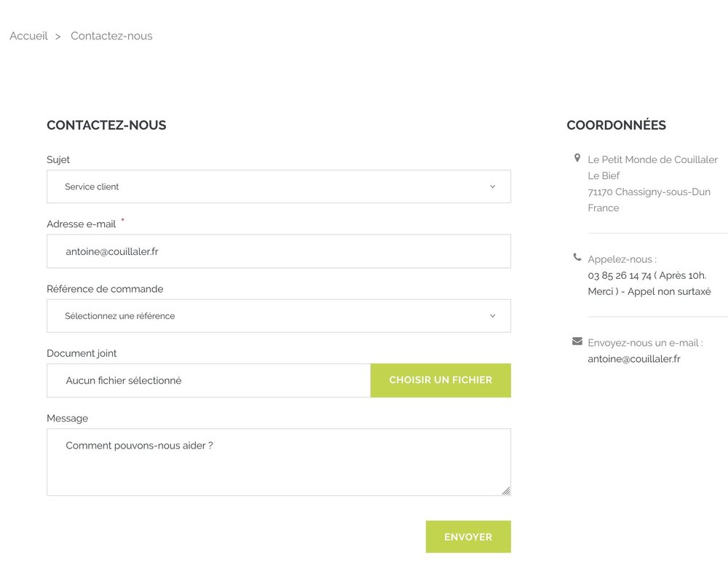The width and height of the screenshot is (728, 576).
Task: Click the Sujet dropdown chevron arrow
Action: (x=492, y=186)
